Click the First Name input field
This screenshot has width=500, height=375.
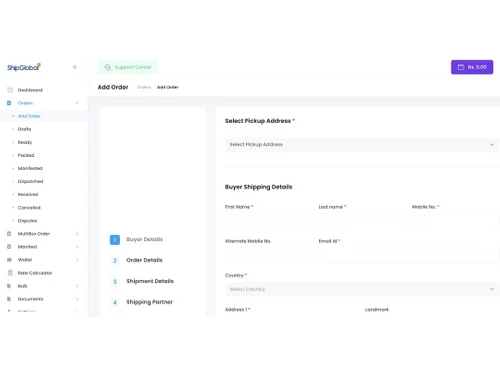pos(267,220)
